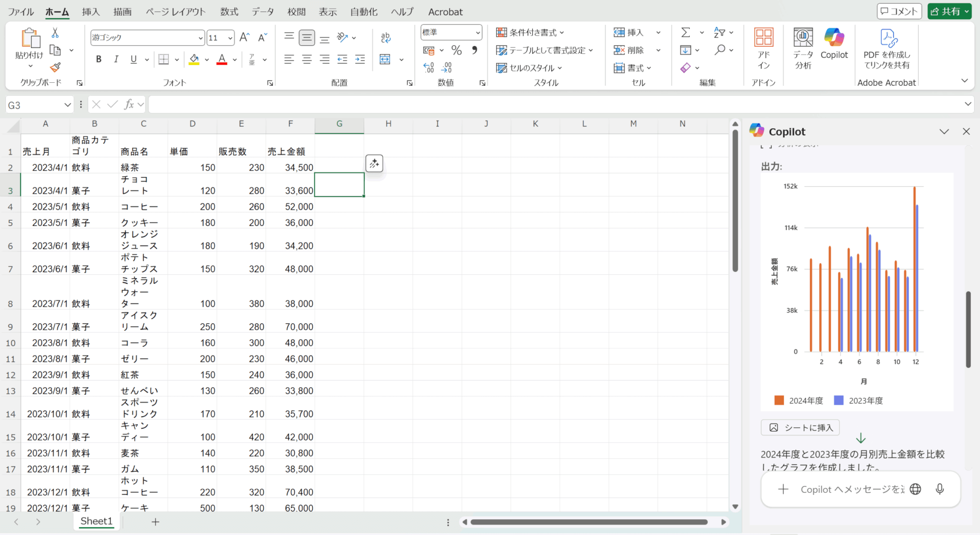Click the Find and Select magnifier icon
The height and width of the screenshot is (535, 980).
pos(720,50)
